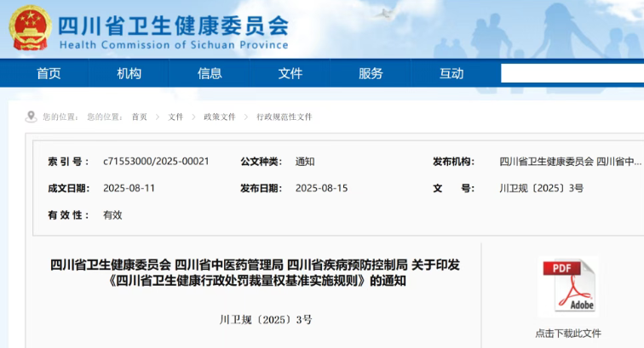Image resolution: width=644 pixels, height=348 pixels.
Task: Open 文件 in the blue navigation bar
Action: pos(290,73)
